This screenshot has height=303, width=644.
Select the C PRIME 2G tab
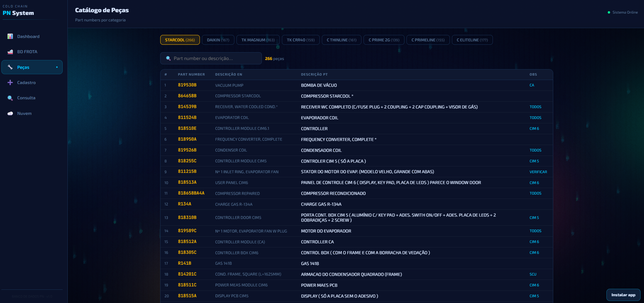tap(384, 40)
